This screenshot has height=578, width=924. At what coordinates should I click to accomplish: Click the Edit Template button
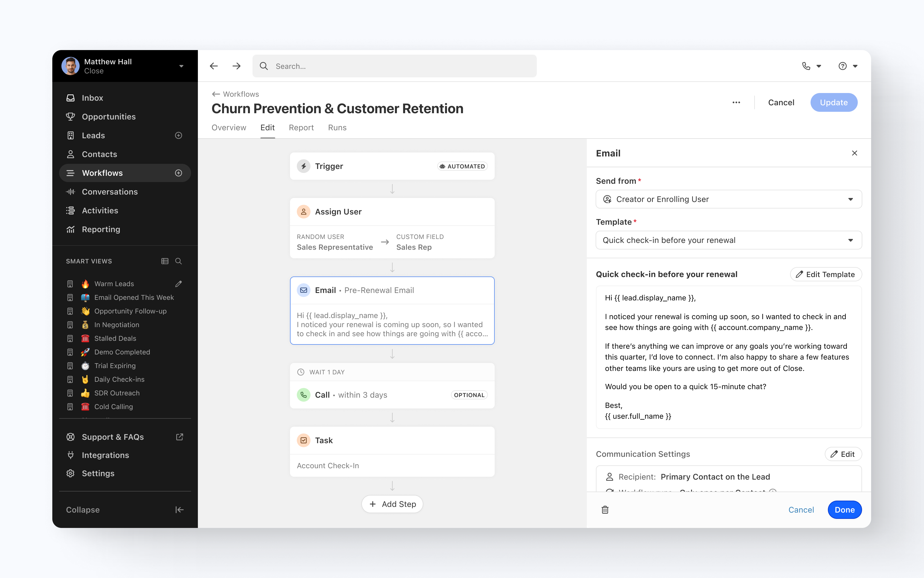825,274
